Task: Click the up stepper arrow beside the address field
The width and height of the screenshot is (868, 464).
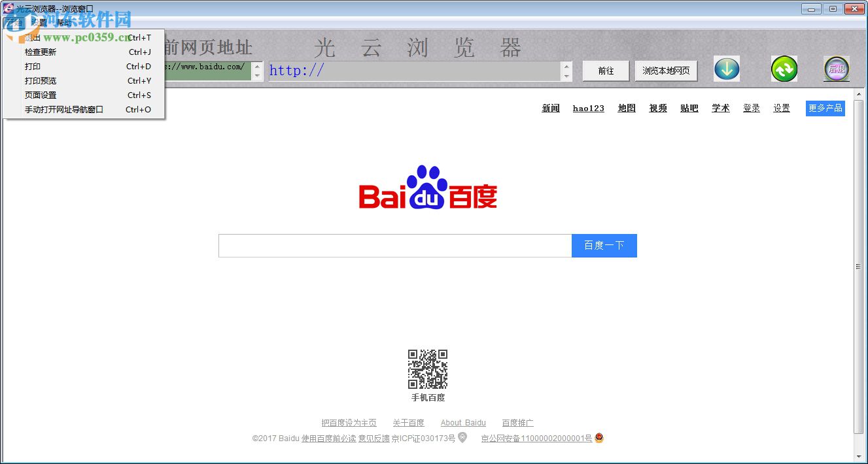Action: click(566, 65)
